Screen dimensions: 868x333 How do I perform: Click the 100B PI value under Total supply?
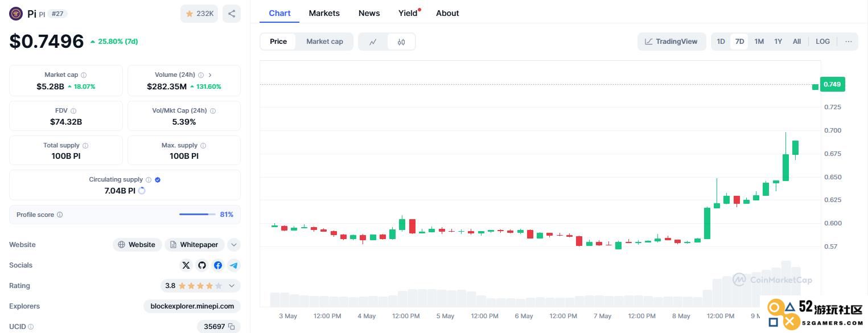pos(66,156)
